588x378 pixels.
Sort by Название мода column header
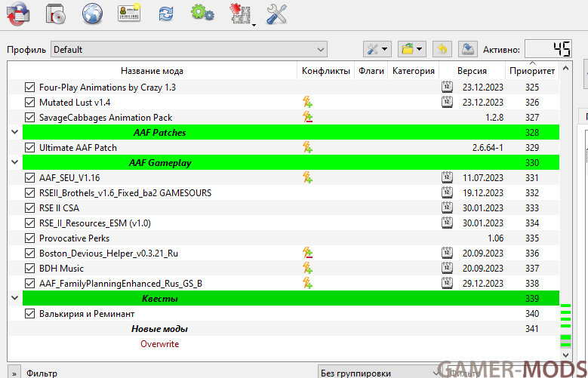(152, 71)
